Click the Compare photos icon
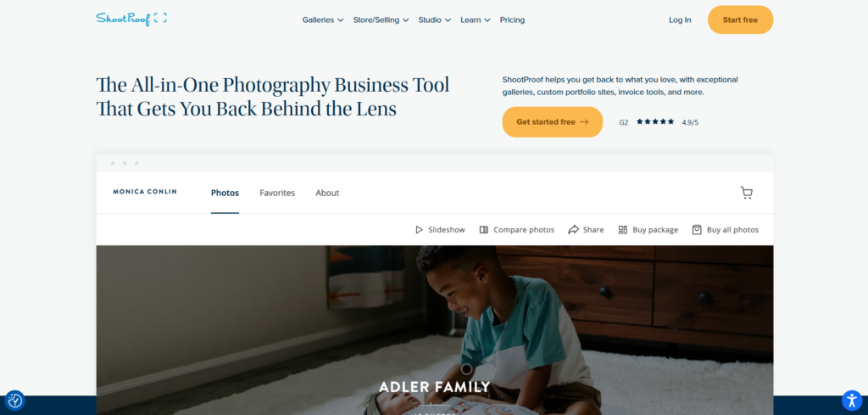868x415 pixels. pyautogui.click(x=483, y=229)
